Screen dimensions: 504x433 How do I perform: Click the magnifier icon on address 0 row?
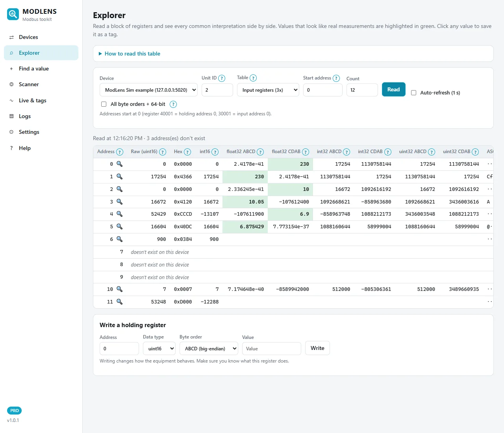click(119, 164)
